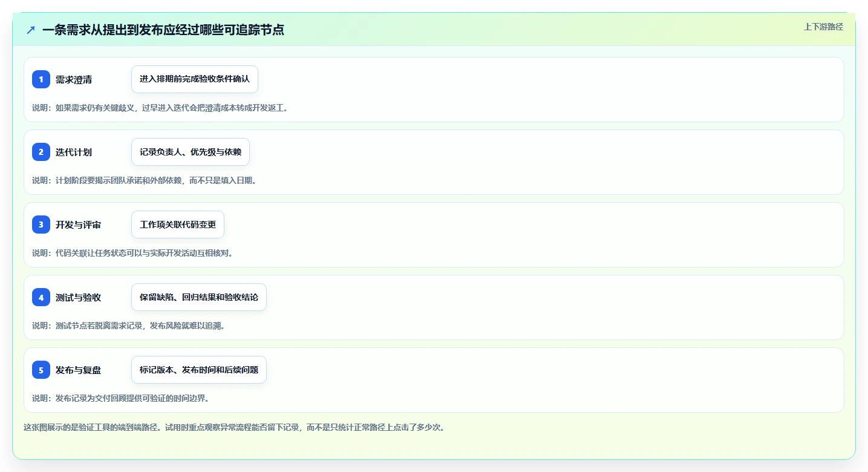This screenshot has width=868, height=472.
Task: Click the 需求澄清 step name
Action: pyautogui.click(x=74, y=79)
